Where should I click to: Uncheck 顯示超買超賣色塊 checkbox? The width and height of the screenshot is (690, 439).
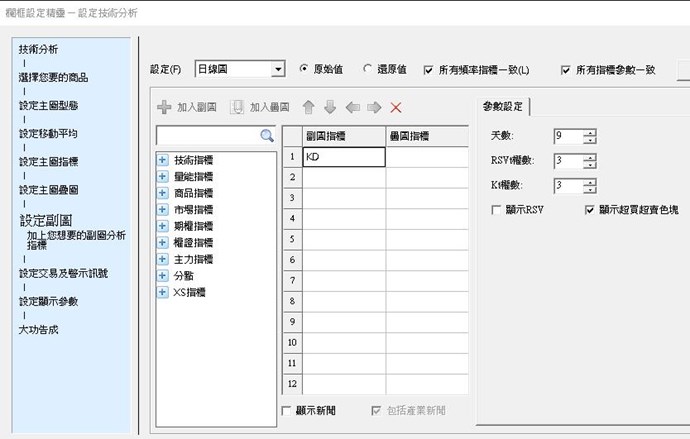(x=590, y=210)
